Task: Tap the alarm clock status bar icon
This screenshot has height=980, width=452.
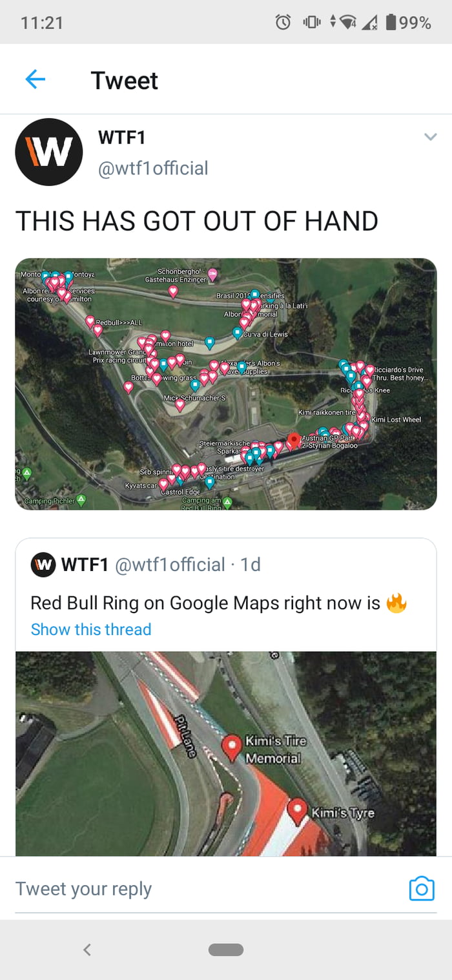Action: pyautogui.click(x=284, y=21)
